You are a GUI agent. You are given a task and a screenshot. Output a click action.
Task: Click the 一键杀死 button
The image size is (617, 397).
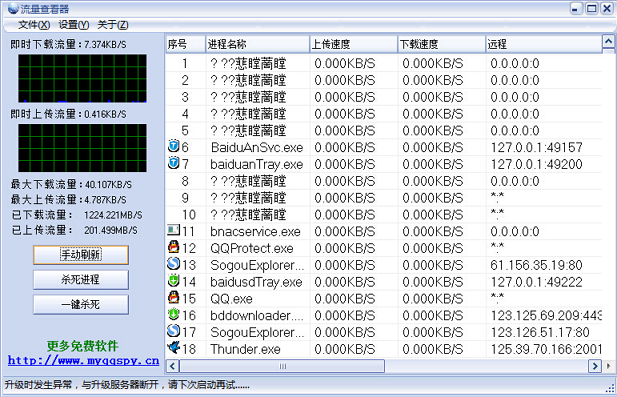81,304
